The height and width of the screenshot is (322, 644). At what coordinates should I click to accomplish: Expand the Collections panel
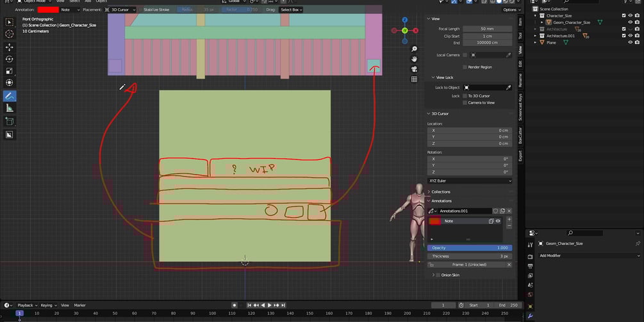(429, 192)
